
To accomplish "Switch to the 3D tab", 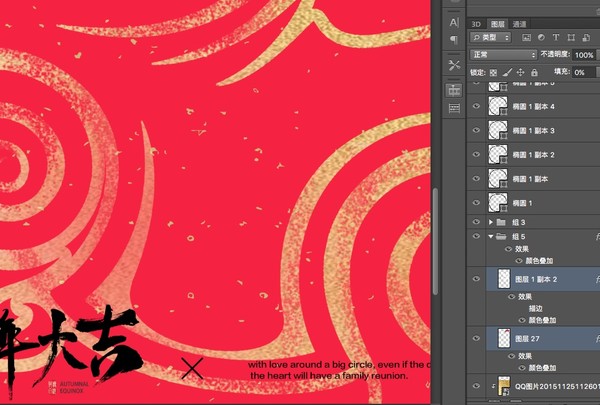I will (x=476, y=24).
